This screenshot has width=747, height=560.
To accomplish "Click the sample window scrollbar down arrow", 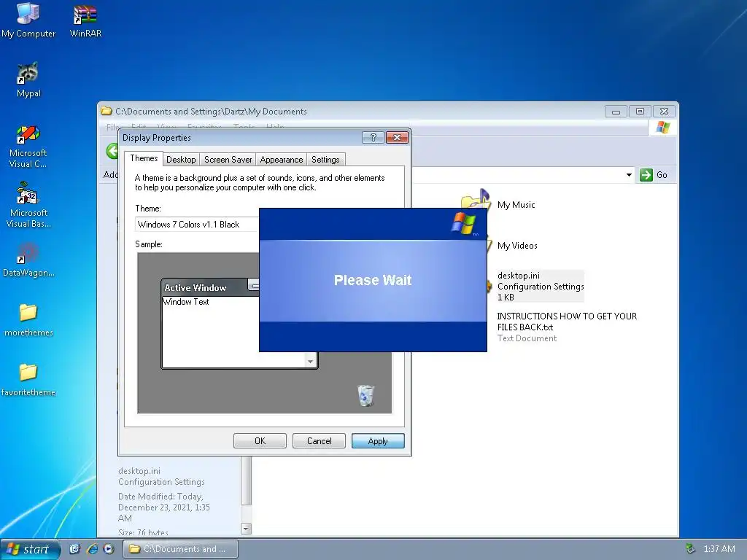I will point(310,361).
